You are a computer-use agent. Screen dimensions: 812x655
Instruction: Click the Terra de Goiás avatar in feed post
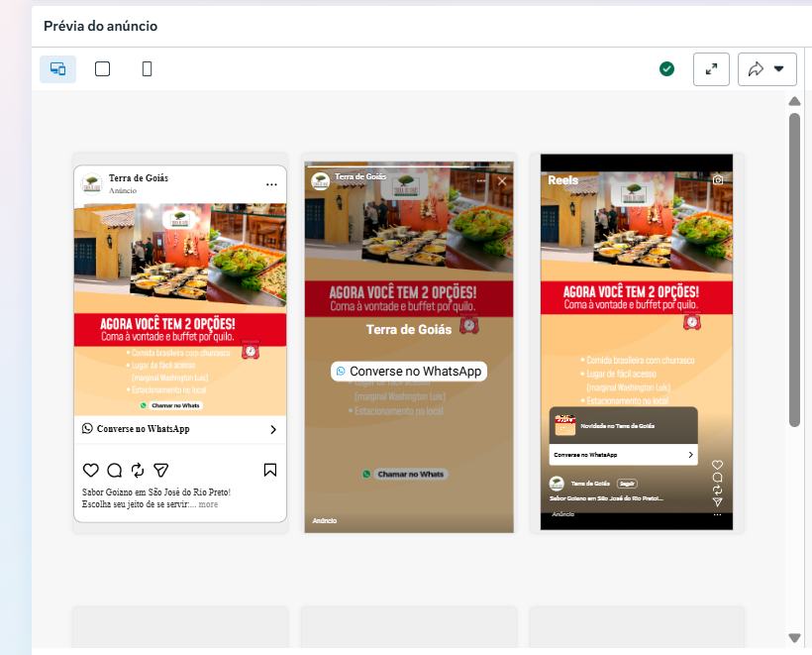[92, 184]
